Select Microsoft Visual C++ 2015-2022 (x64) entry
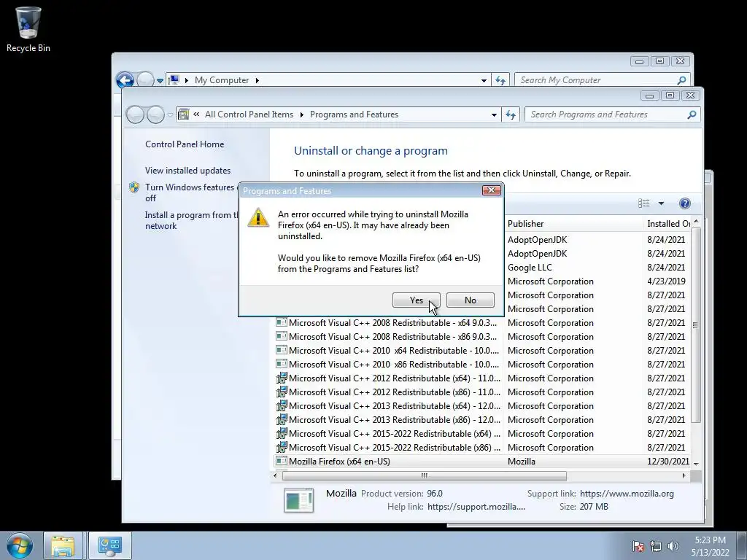The image size is (747, 560). (x=483, y=433)
